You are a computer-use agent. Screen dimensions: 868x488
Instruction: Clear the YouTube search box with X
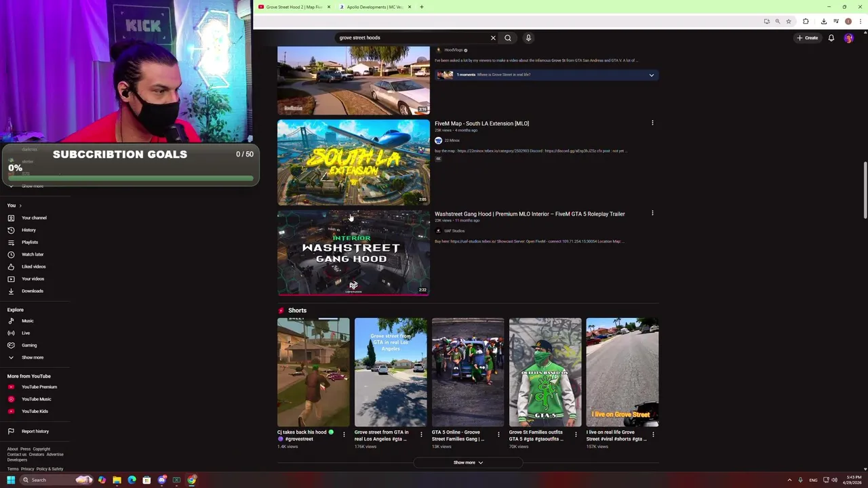coord(493,38)
